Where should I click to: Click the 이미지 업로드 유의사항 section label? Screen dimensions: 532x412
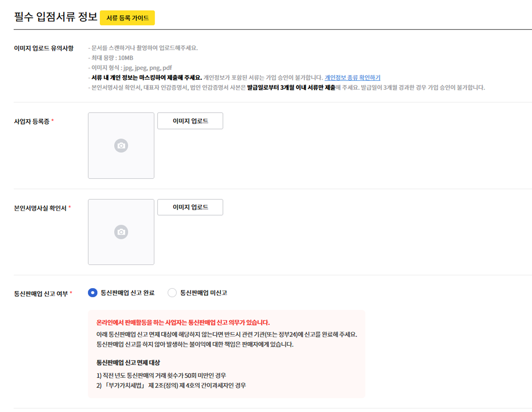[x=44, y=48]
